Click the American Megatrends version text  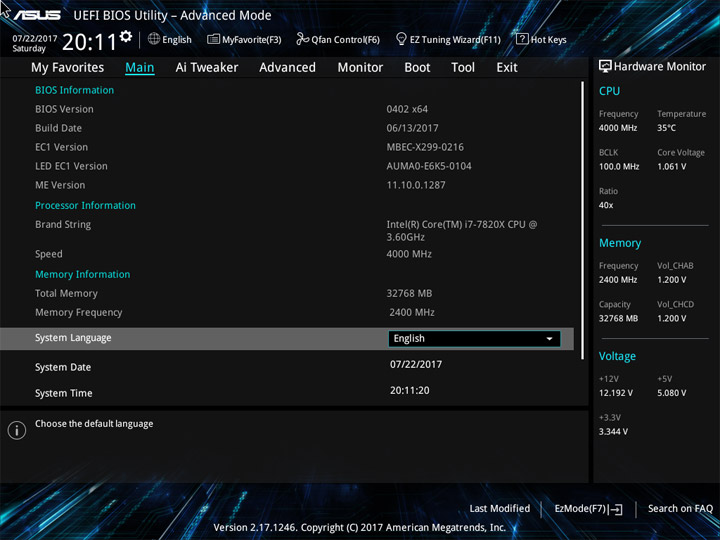[x=360, y=527]
